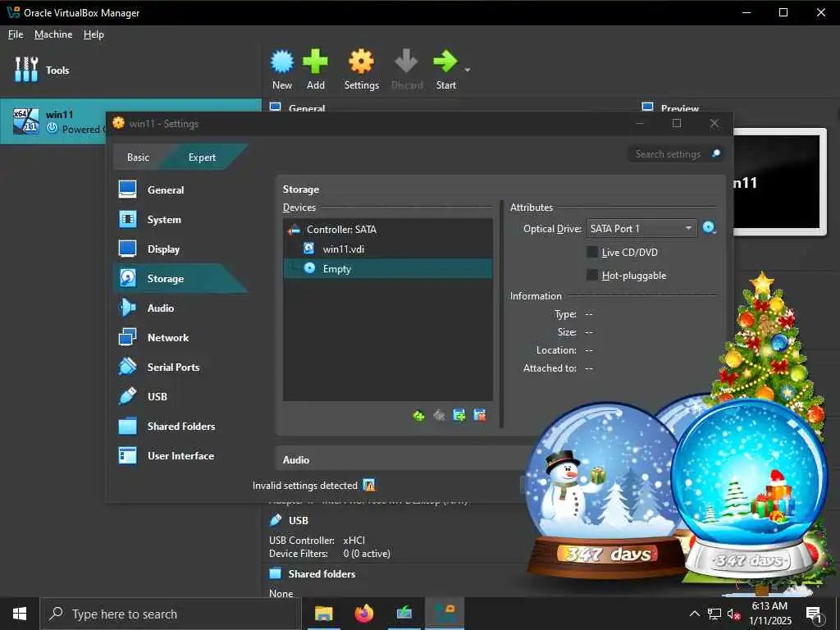Image resolution: width=840 pixels, height=630 pixels.
Task: Click the add attachment icon below devices
Action: [x=459, y=415]
